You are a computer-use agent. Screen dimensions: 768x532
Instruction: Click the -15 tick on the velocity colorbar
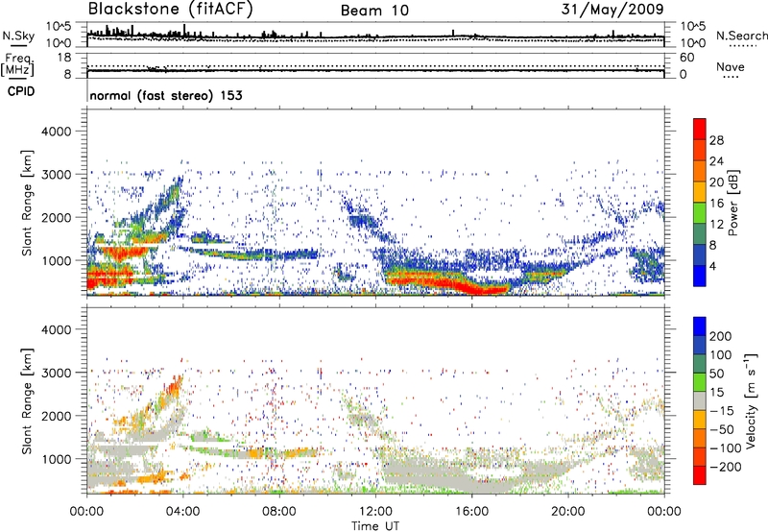tap(722, 410)
